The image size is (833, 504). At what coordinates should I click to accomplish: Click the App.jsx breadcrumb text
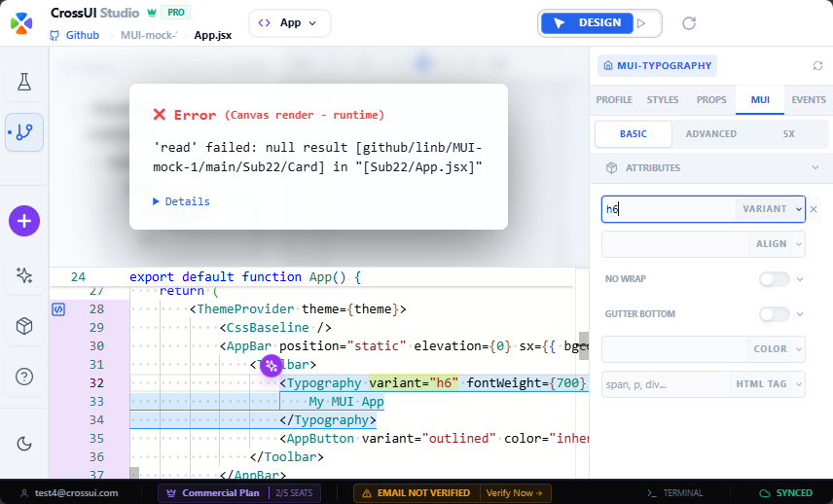coord(213,36)
